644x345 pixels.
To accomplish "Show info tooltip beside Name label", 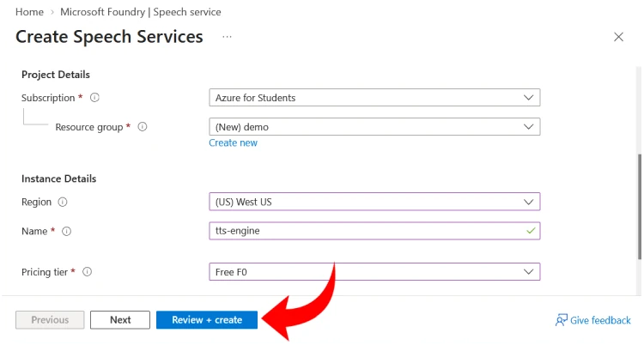I will click(66, 231).
